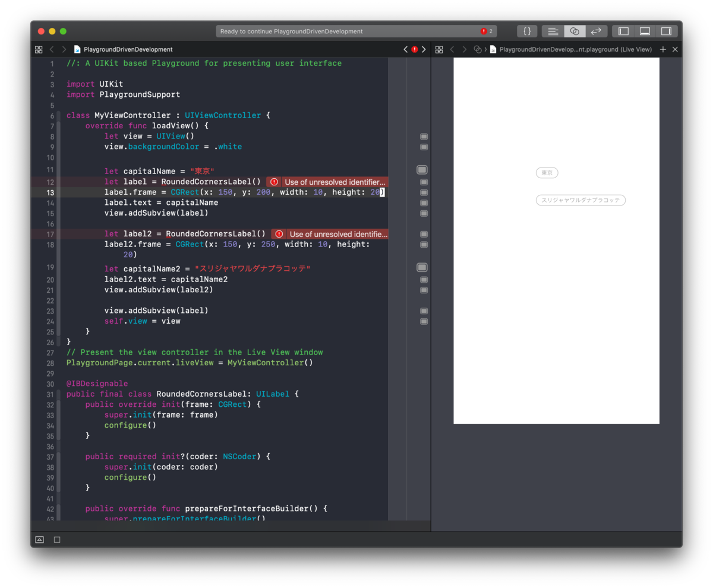Jump to next issue arrow

click(424, 49)
